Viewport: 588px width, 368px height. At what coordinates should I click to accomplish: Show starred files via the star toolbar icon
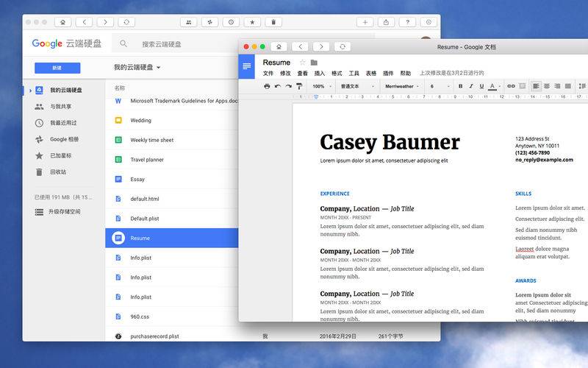click(252, 22)
